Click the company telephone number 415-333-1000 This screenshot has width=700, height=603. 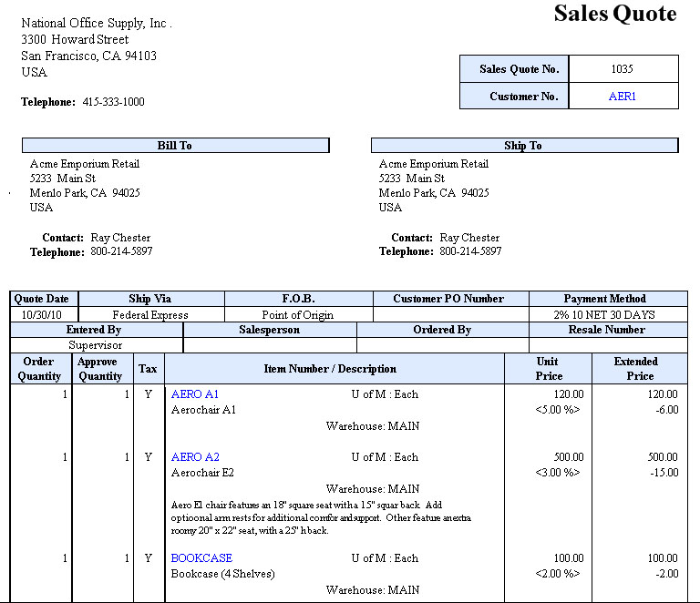pyautogui.click(x=113, y=102)
